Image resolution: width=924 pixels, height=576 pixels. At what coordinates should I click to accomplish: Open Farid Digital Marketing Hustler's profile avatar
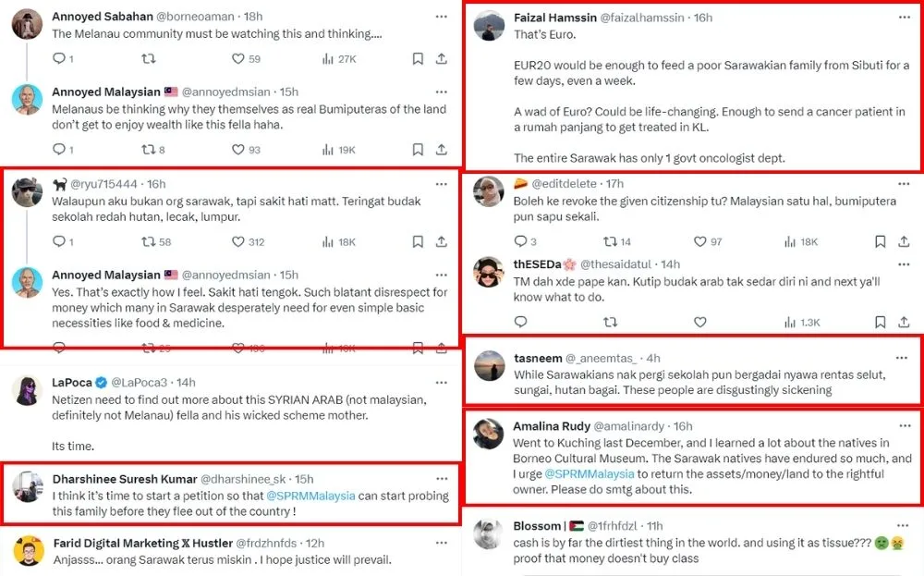(x=28, y=551)
